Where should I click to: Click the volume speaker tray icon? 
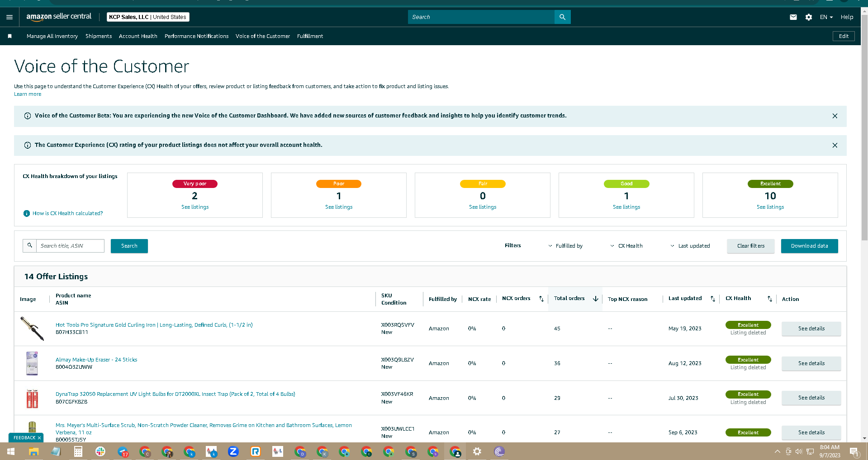(799, 451)
